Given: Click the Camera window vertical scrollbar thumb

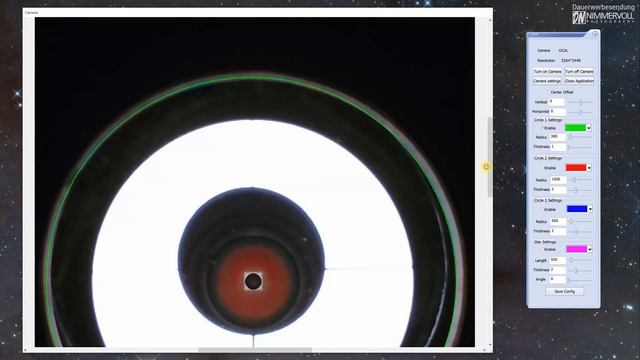Looking at the screenshot, I should (x=490, y=157).
